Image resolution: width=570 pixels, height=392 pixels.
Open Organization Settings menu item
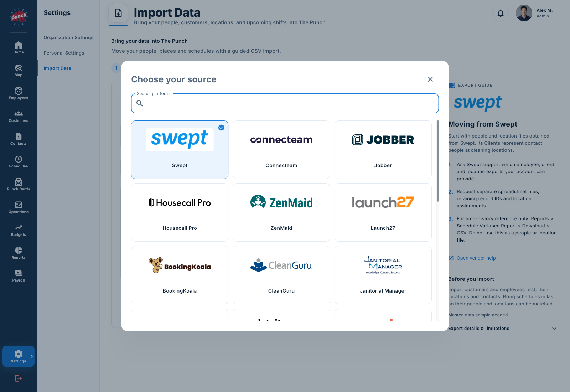(x=68, y=37)
